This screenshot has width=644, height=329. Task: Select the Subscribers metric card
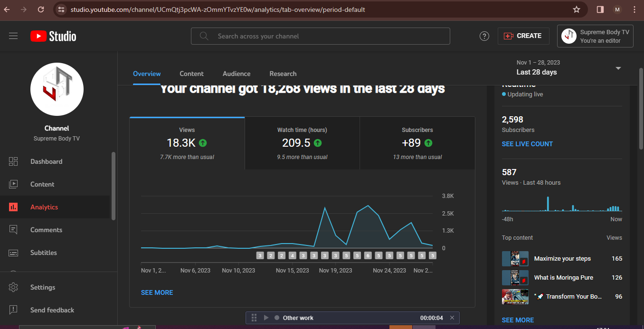[417, 143]
